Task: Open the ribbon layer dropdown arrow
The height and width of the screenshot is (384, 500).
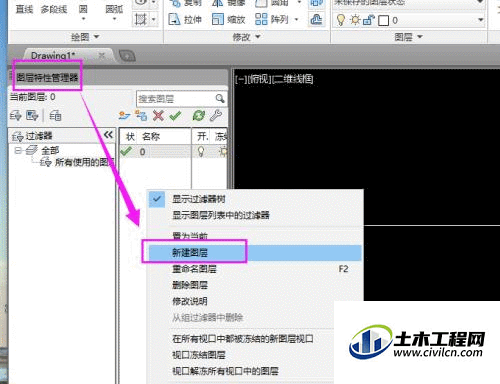Action: (x=480, y=20)
